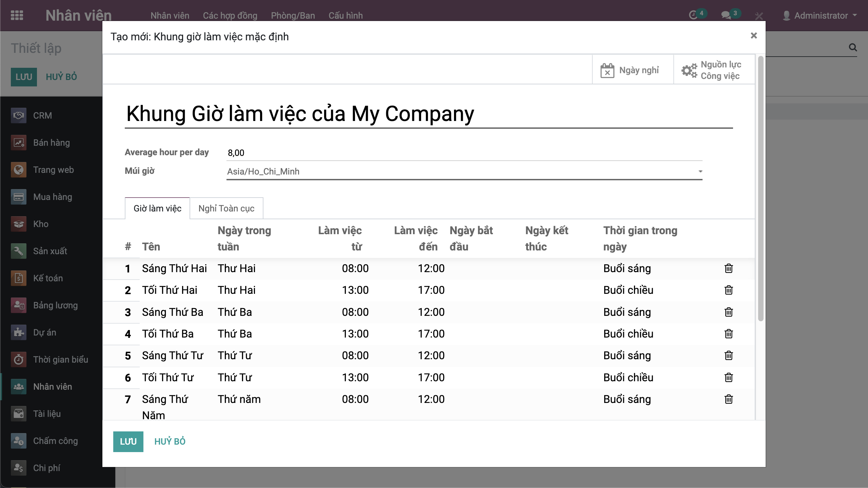Screen dimensions: 868x488
Task: Delete the Sáng Thứ Hai row
Action: click(x=728, y=268)
